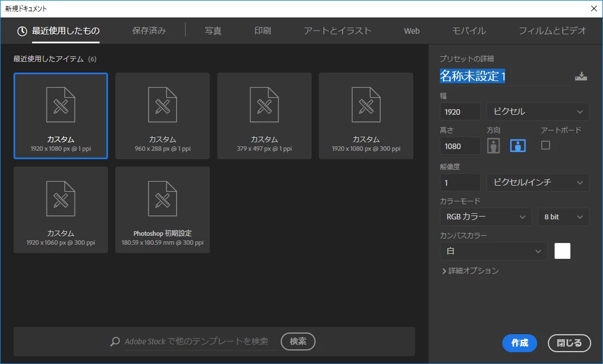The width and height of the screenshot is (603, 364).
Task: Click the 180.59 x 180.59 mm @ 300 ppi text
Action: tap(163, 243)
